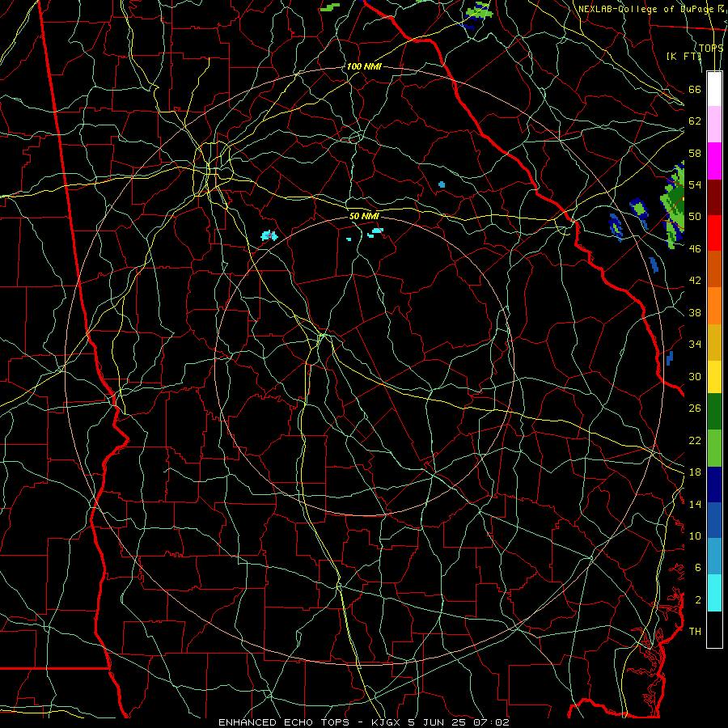Image resolution: width=728 pixels, height=728 pixels.
Task: Click the legend value "30"
Action: pyautogui.click(x=695, y=376)
